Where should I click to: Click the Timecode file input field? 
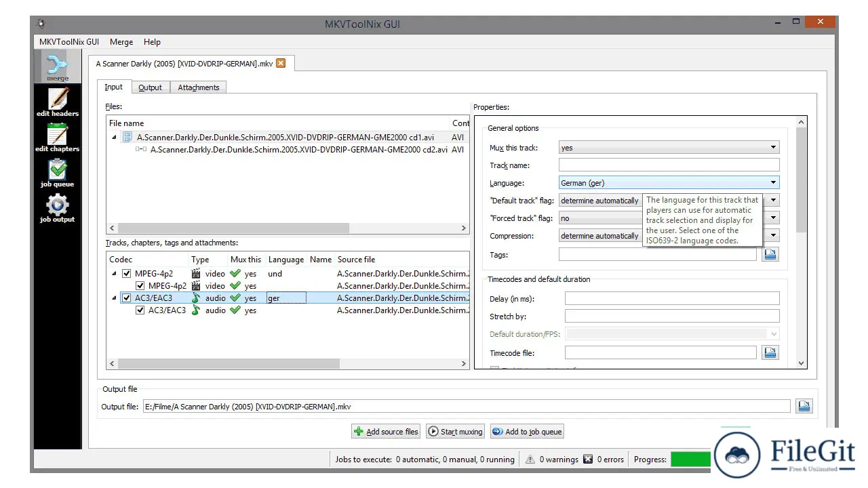click(x=660, y=352)
